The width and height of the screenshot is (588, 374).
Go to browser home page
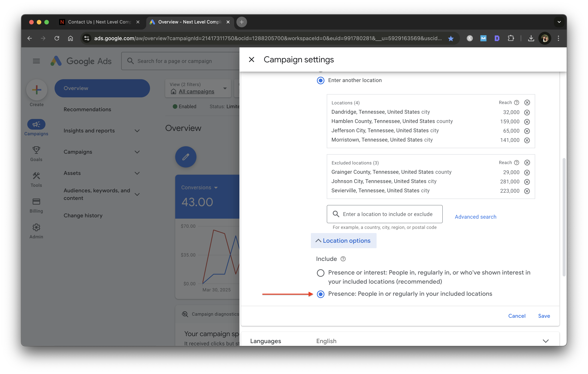point(70,38)
